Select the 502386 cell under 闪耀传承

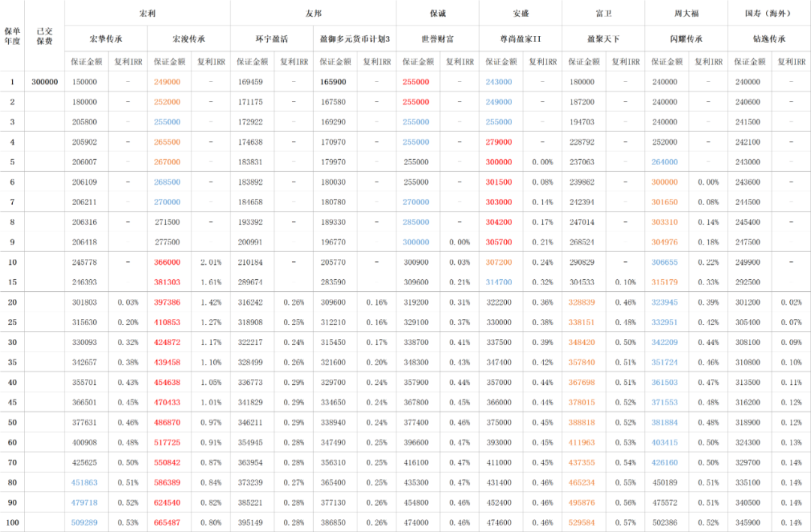[665, 522]
